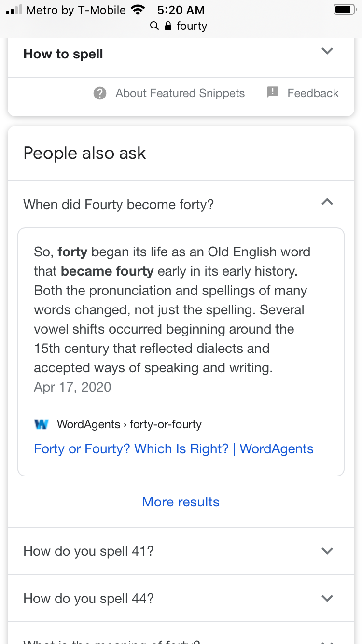
Task: Tap the fourty address bar text
Action: pyautogui.click(x=192, y=26)
